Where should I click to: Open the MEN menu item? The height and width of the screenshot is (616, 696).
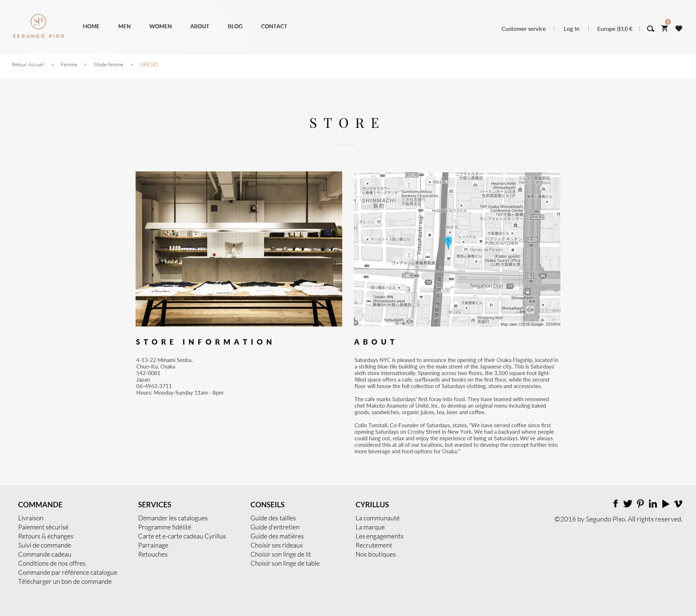tap(124, 26)
